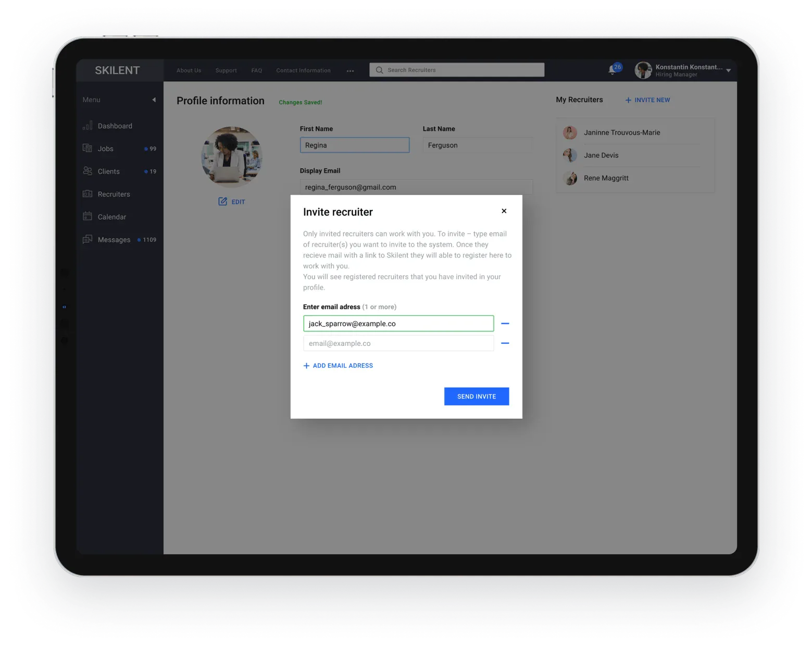Click Konstantin's user avatar
812x646 pixels.
[x=643, y=70]
